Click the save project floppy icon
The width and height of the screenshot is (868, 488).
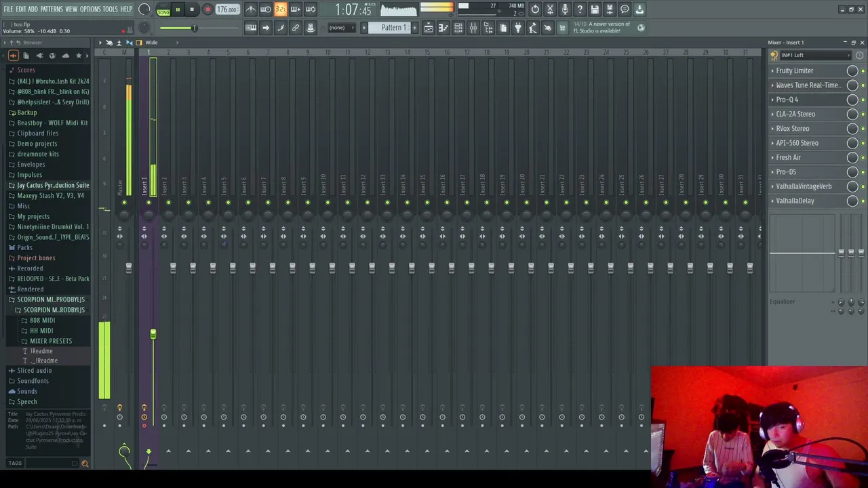tap(595, 9)
